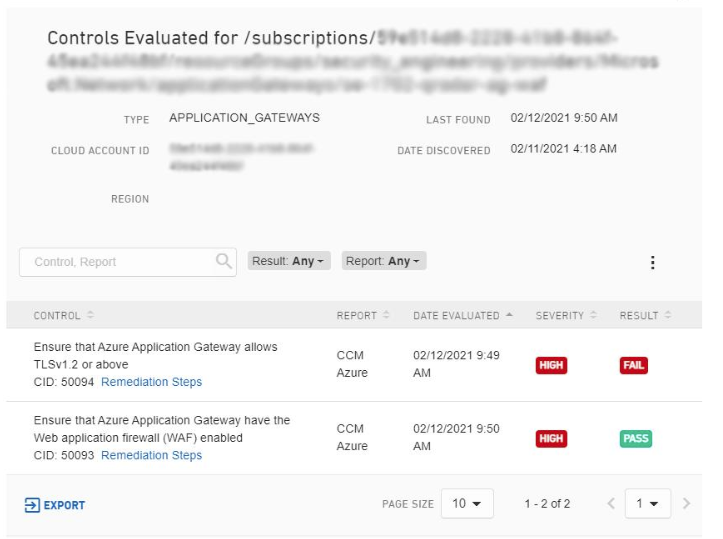Click the PASS result badge
This screenshot has width=723, height=539.
coord(635,439)
